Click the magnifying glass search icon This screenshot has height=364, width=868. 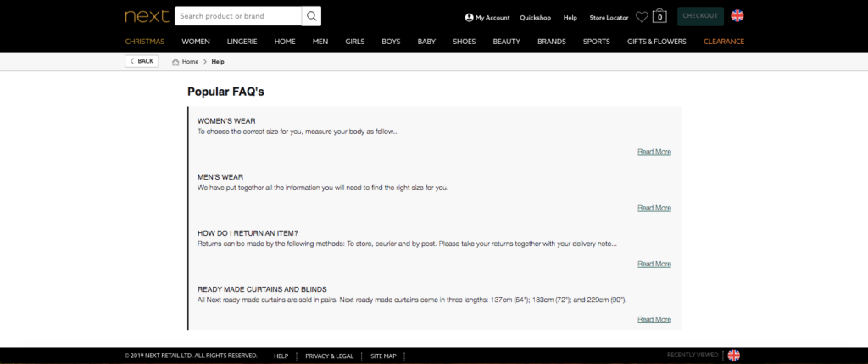(312, 16)
